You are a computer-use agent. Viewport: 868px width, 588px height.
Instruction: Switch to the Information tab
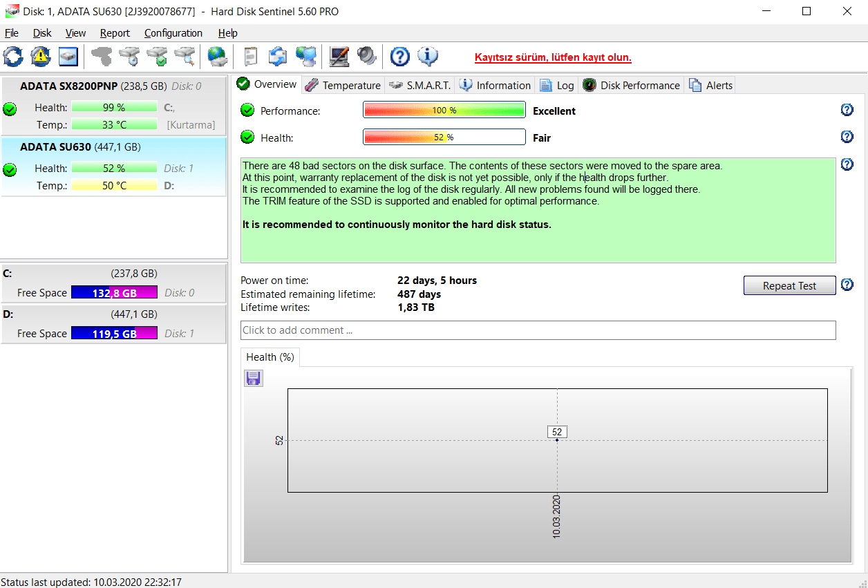point(495,85)
